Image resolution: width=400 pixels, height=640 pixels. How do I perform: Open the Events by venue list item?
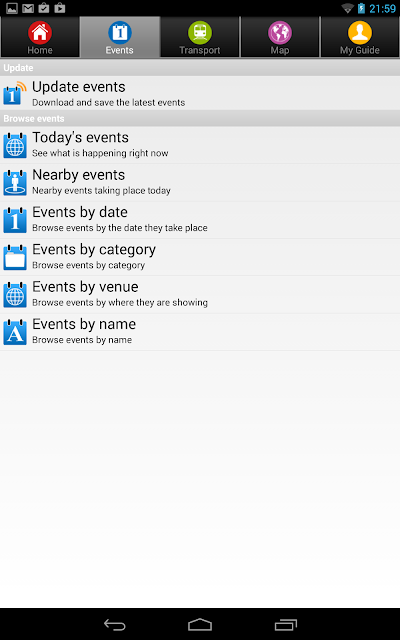pyautogui.click(x=200, y=294)
